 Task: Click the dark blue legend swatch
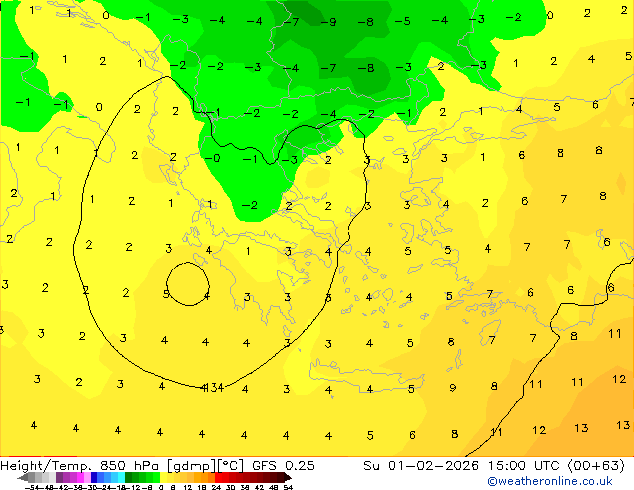pos(94,477)
